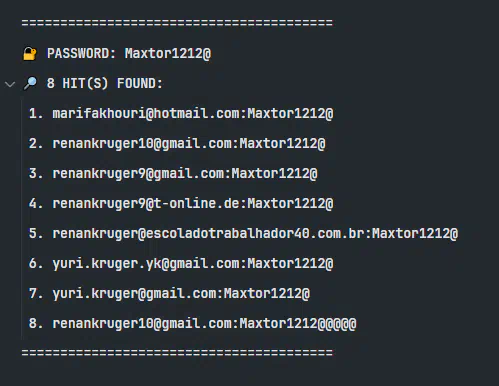
Task: Click the numeral "5." list marker
Action: coord(36,233)
